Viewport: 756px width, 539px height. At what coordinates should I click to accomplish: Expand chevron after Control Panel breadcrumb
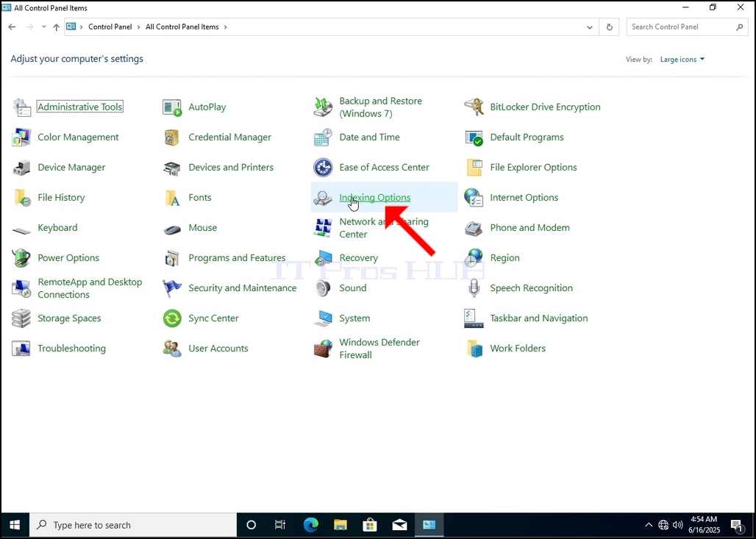(x=138, y=27)
